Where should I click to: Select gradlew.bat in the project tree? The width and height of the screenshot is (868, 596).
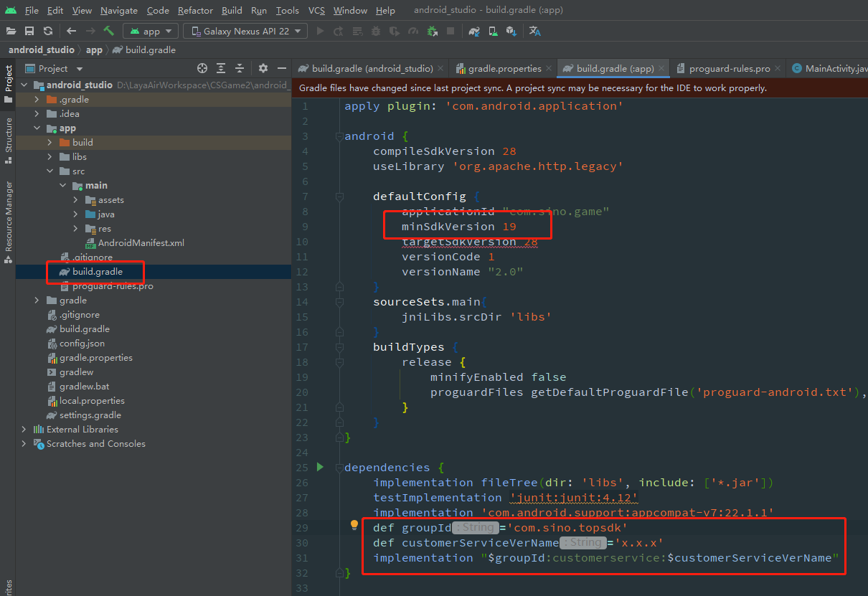click(x=82, y=386)
